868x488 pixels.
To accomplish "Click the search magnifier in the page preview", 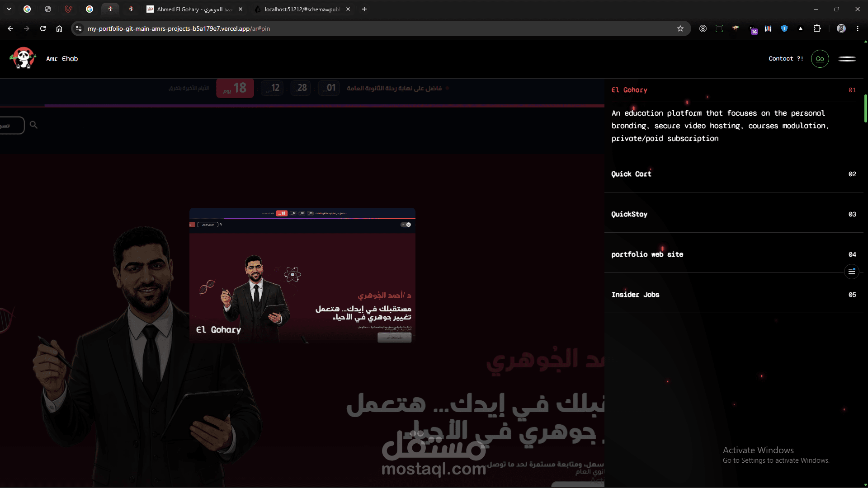I will [x=33, y=125].
